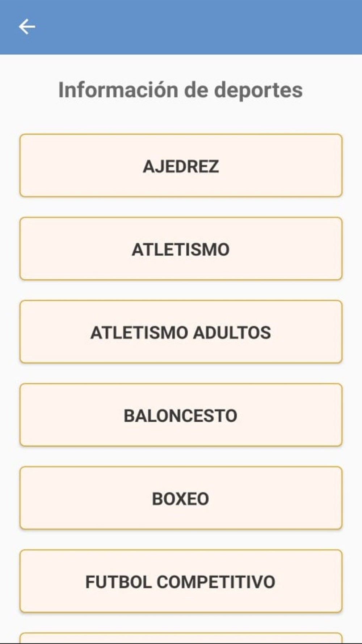
Task: Select FUTBOL COMPETITIVO from the list
Action: 181,581
